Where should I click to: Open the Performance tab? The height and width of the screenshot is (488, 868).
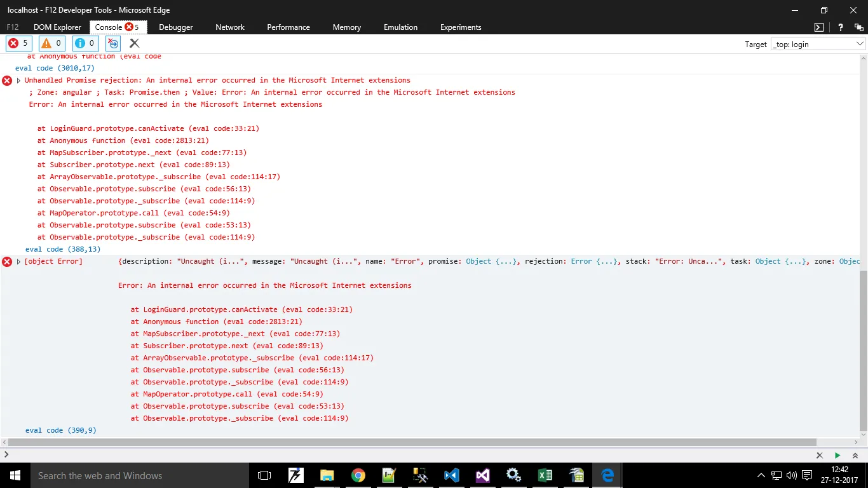[288, 27]
